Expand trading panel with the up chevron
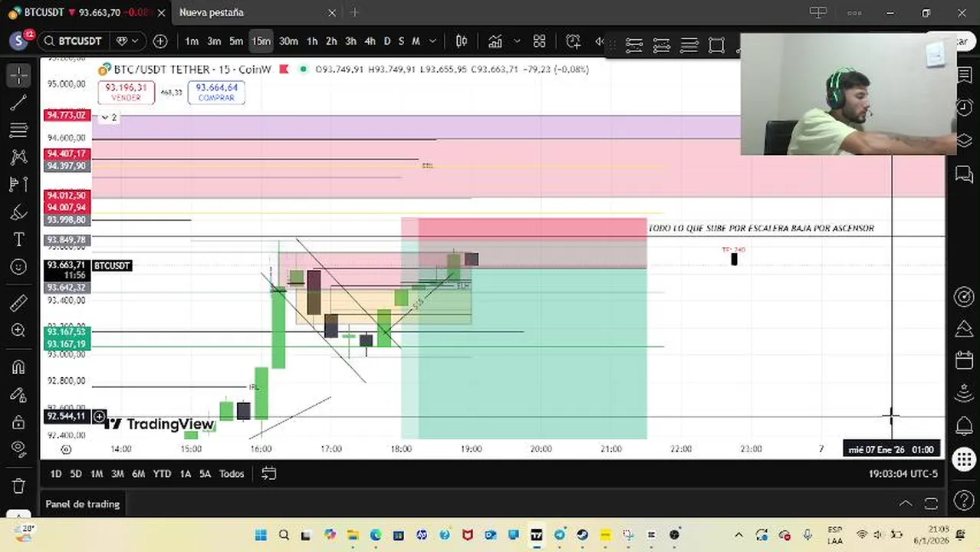The height and width of the screenshot is (552, 980). point(906,504)
